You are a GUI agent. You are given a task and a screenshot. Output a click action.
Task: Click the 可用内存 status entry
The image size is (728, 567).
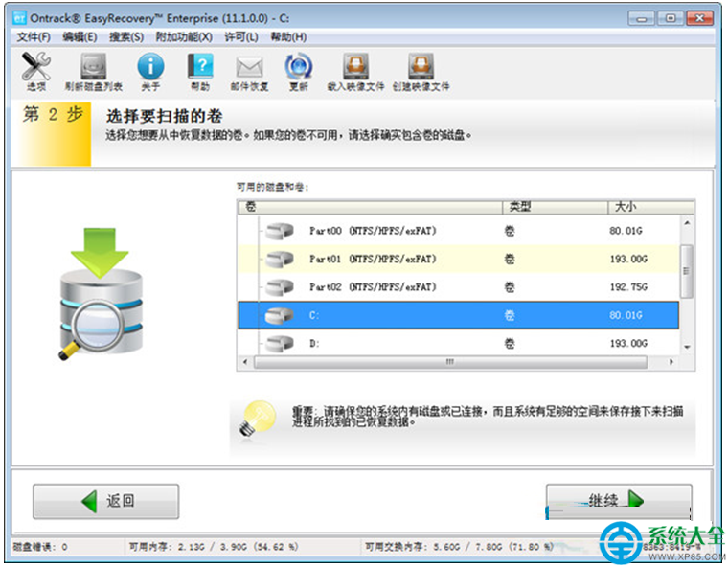click(213, 547)
